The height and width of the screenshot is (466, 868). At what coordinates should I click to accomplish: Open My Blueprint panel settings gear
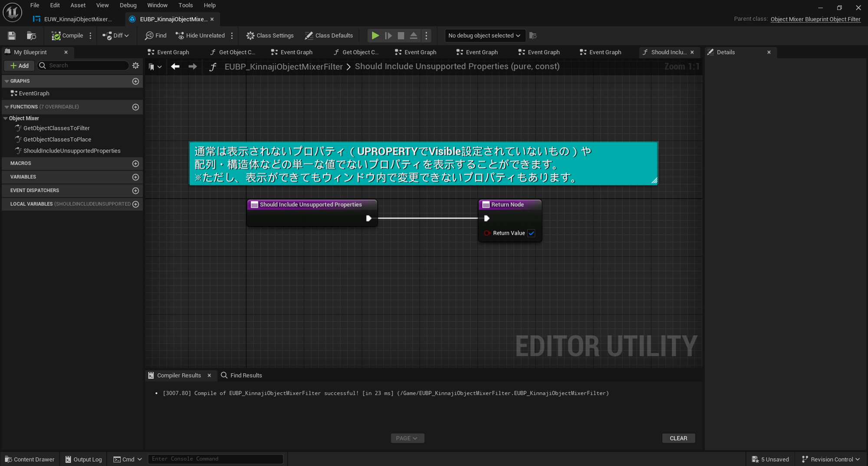(x=135, y=66)
